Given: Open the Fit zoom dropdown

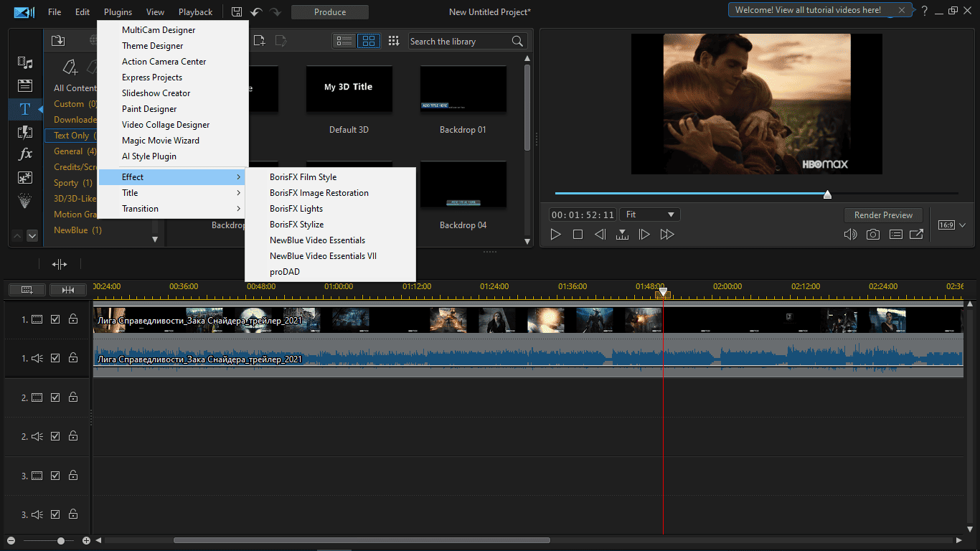Looking at the screenshot, I should [651, 215].
